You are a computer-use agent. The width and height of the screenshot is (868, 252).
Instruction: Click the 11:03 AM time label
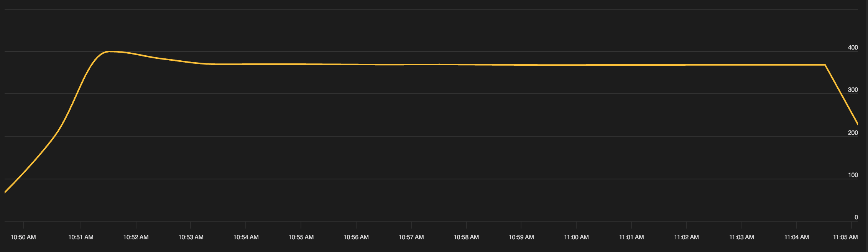pos(741,237)
